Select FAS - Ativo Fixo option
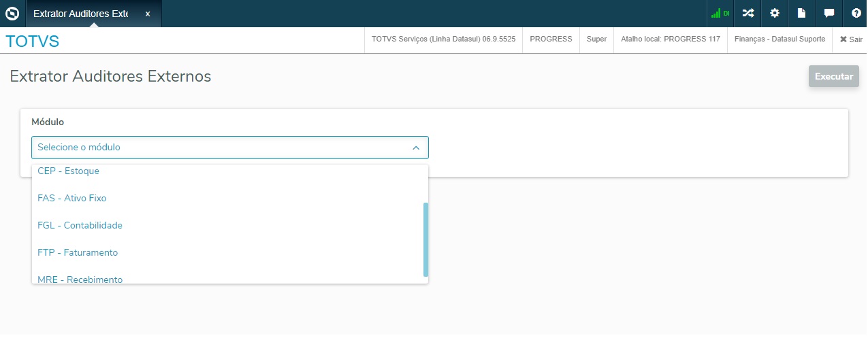This screenshot has width=868, height=338. pyautogui.click(x=230, y=198)
